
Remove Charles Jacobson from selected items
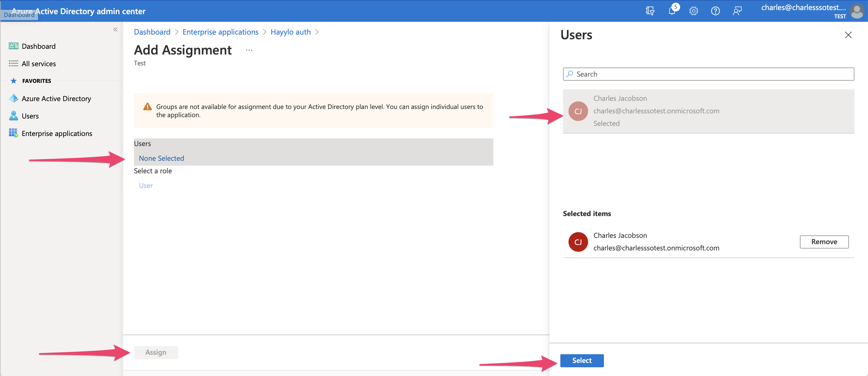tap(824, 242)
